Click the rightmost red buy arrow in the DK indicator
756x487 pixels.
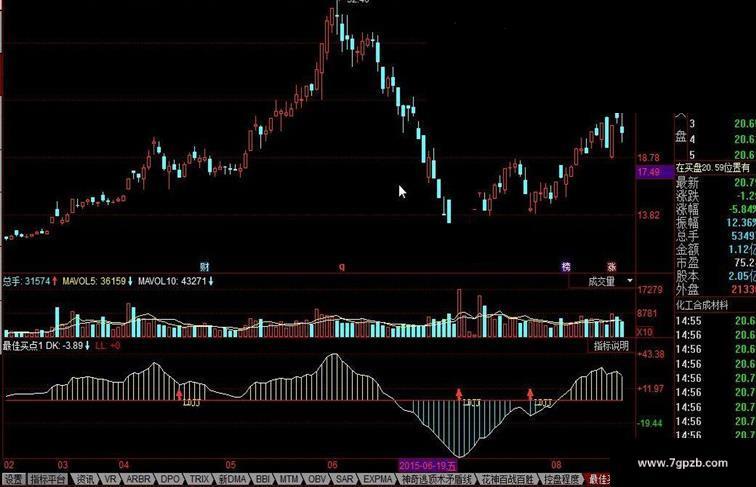tap(530, 394)
